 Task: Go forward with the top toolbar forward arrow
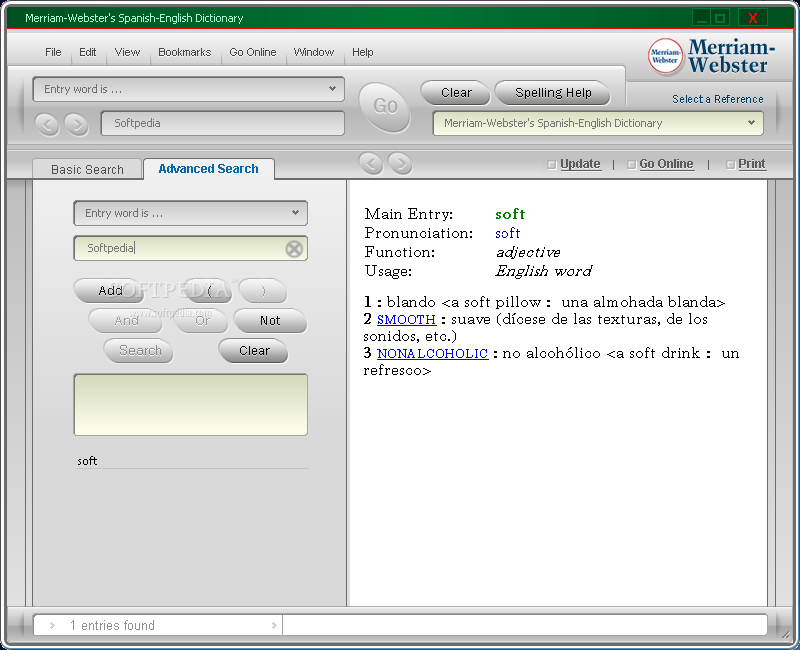tap(77, 124)
